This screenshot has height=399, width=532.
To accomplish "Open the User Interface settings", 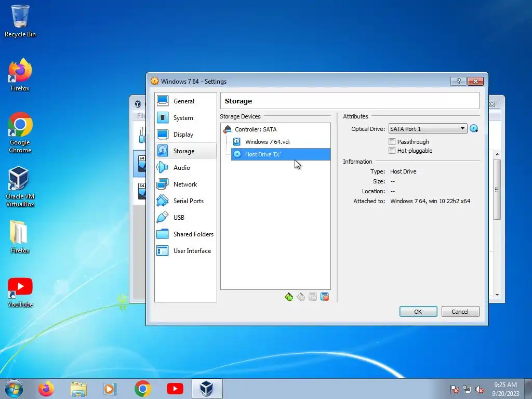I will (185, 251).
